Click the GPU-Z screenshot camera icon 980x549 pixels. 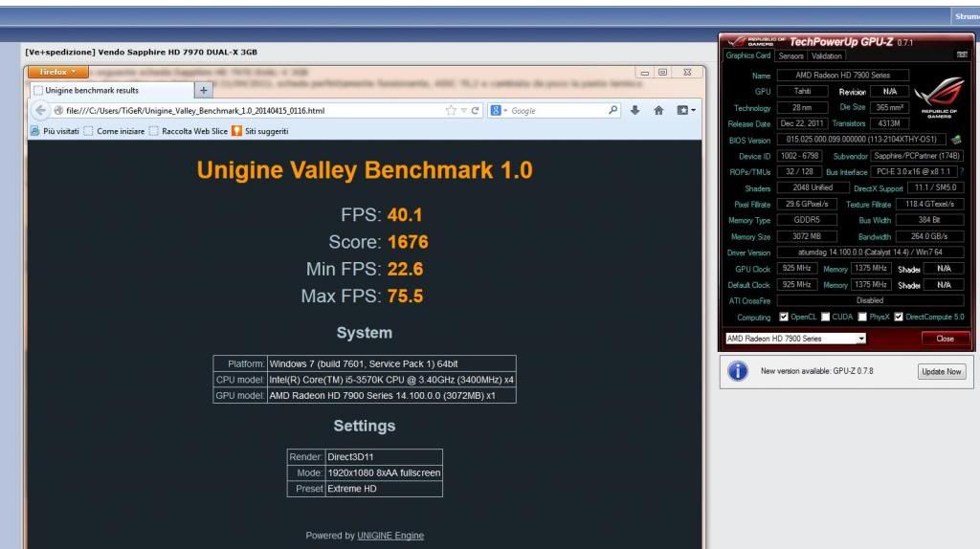tap(962, 55)
